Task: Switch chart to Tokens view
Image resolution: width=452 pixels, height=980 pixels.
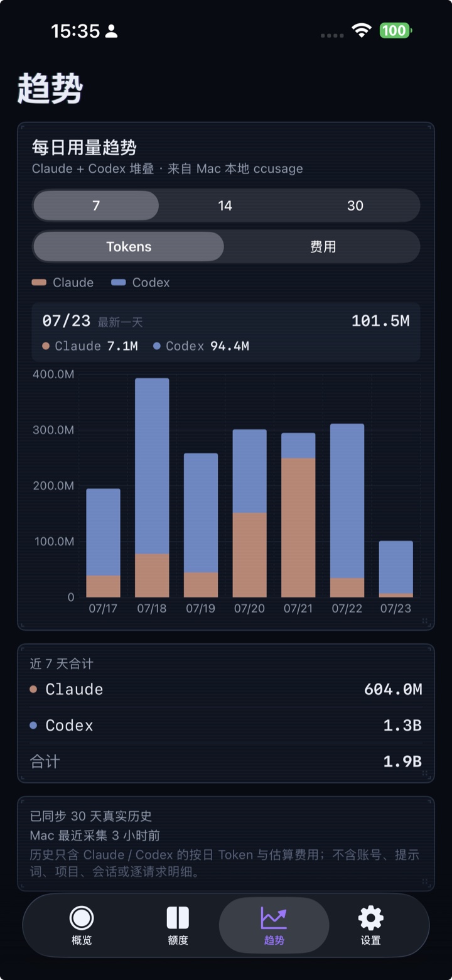Action: [x=129, y=247]
